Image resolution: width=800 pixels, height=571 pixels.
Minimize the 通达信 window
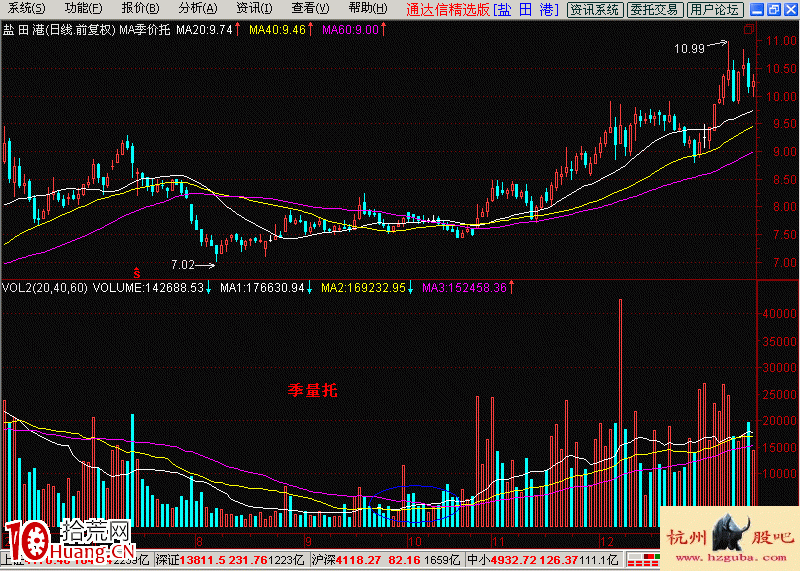pos(758,9)
